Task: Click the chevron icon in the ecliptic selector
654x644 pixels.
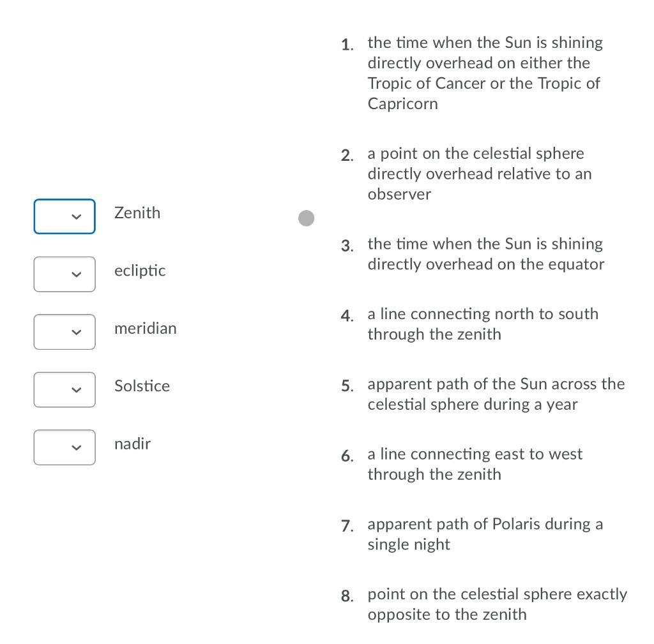Action: [75, 274]
